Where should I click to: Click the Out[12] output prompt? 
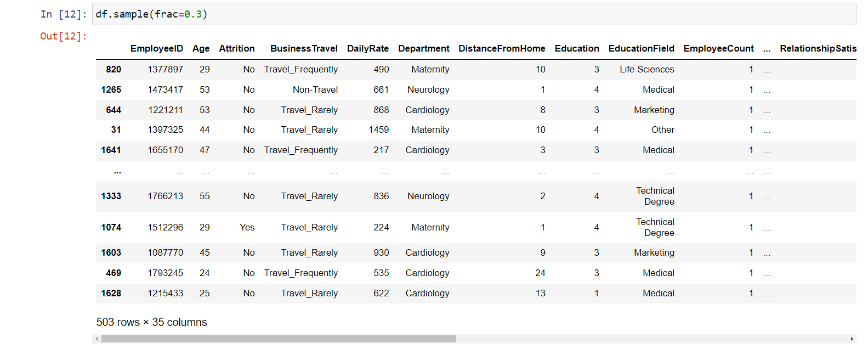click(x=63, y=36)
